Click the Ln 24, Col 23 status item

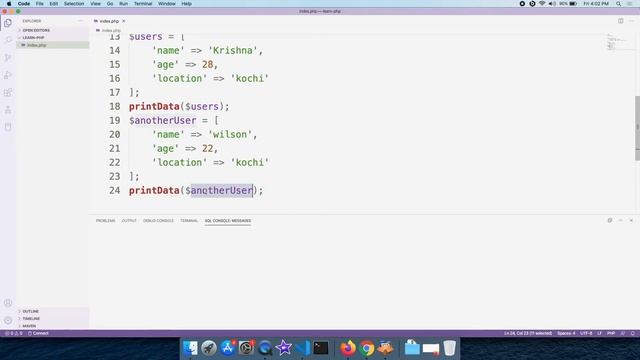point(528,333)
